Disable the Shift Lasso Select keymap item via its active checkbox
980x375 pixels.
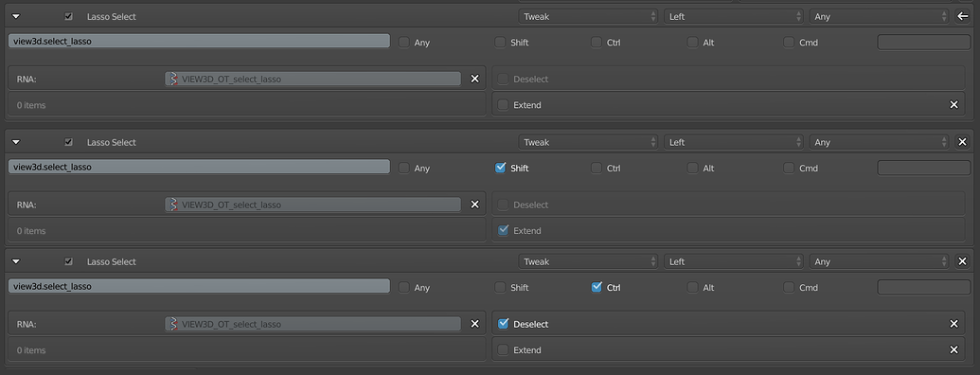pos(69,142)
